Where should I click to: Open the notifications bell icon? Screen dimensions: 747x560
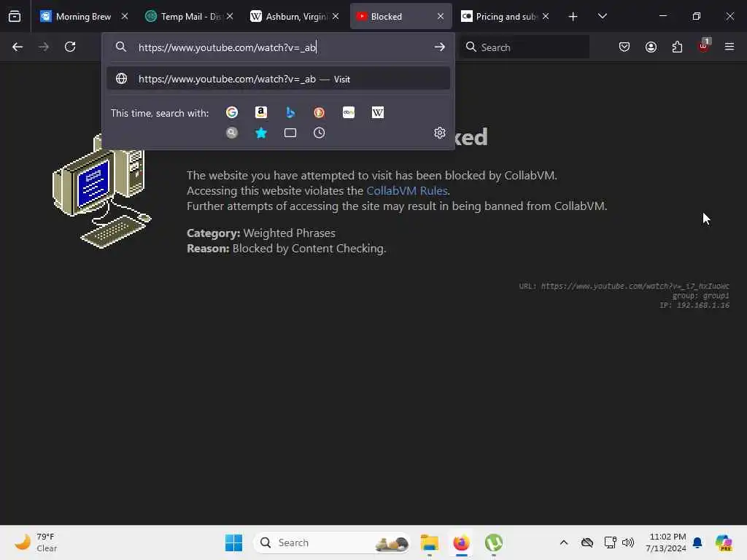coord(697,542)
